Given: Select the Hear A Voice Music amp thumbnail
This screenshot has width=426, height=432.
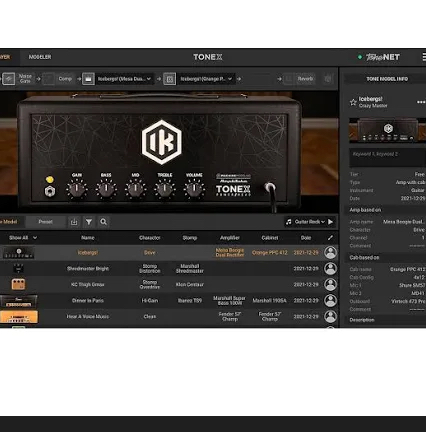Looking at the screenshot, I should (19, 317).
